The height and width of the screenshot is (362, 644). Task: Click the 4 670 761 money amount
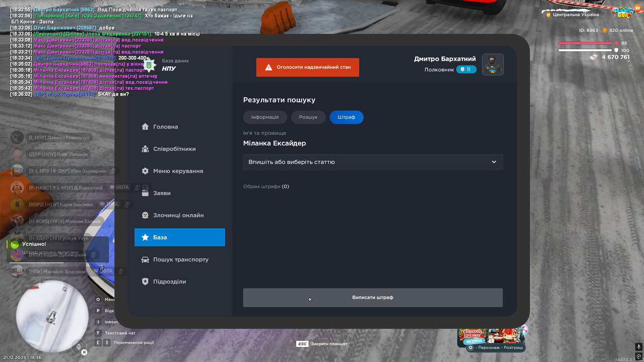point(616,57)
